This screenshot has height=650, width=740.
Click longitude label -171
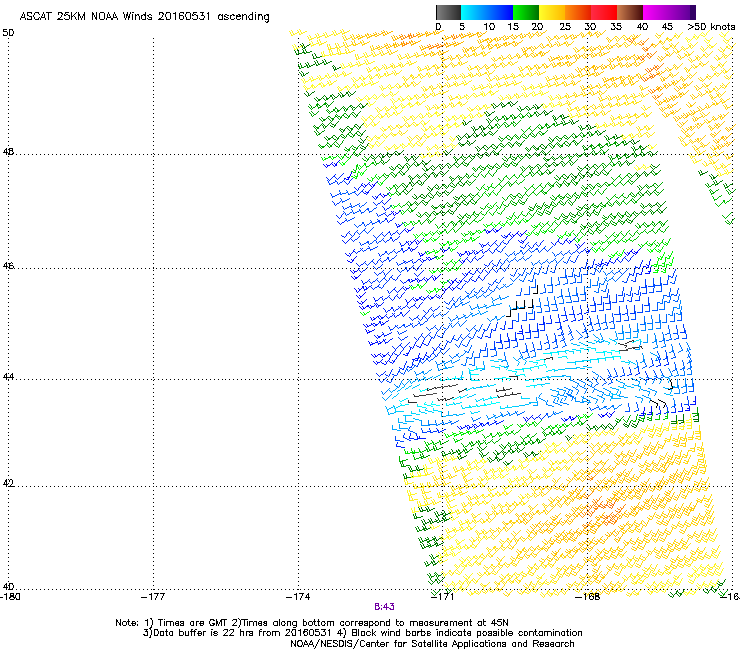pos(443,596)
